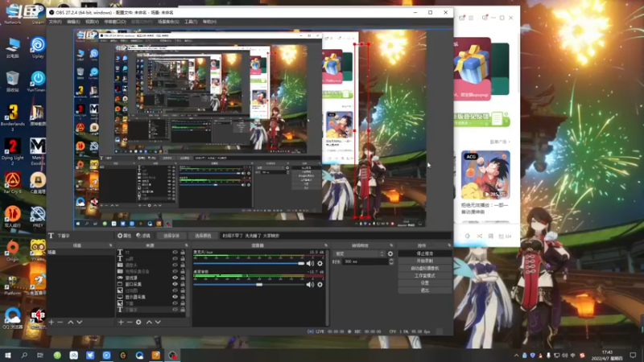644x362 pixels.
Task: Pop out the Scene Transitions dock
Action: click(391, 245)
